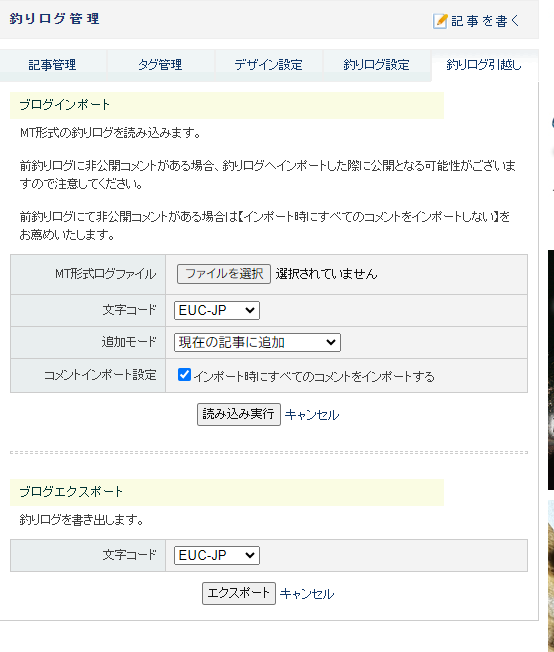
Task: Click the ブログエクスポート section heading
Action: tap(71, 492)
